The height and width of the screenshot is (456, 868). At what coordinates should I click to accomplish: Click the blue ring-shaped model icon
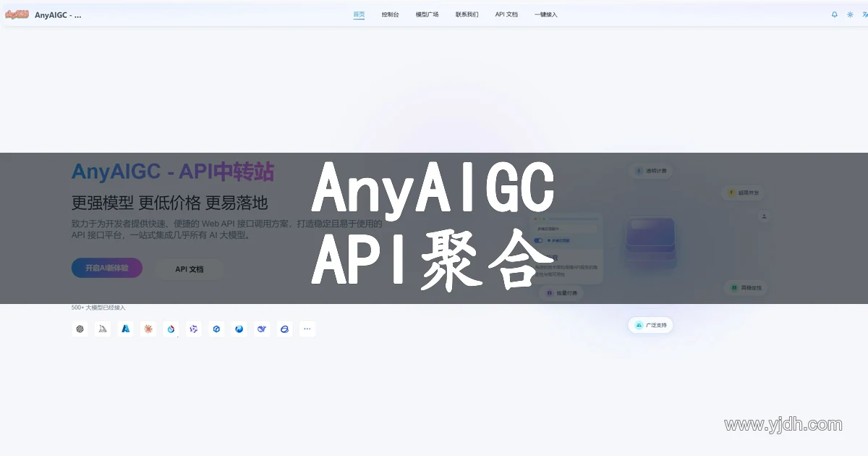(284, 329)
